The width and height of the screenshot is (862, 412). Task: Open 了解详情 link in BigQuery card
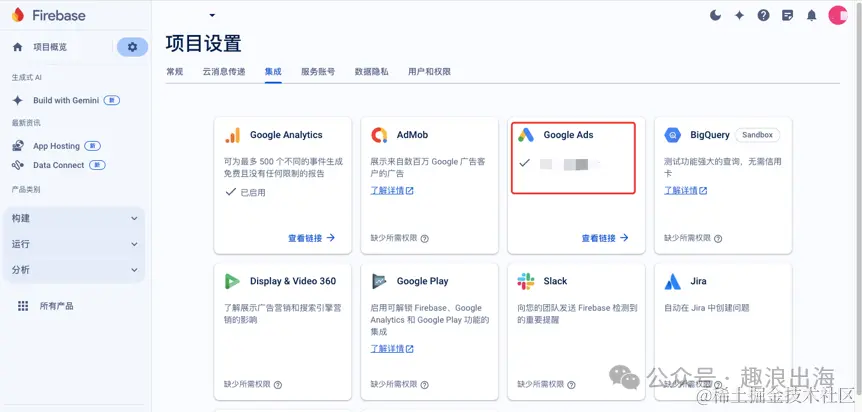pyautogui.click(x=686, y=191)
